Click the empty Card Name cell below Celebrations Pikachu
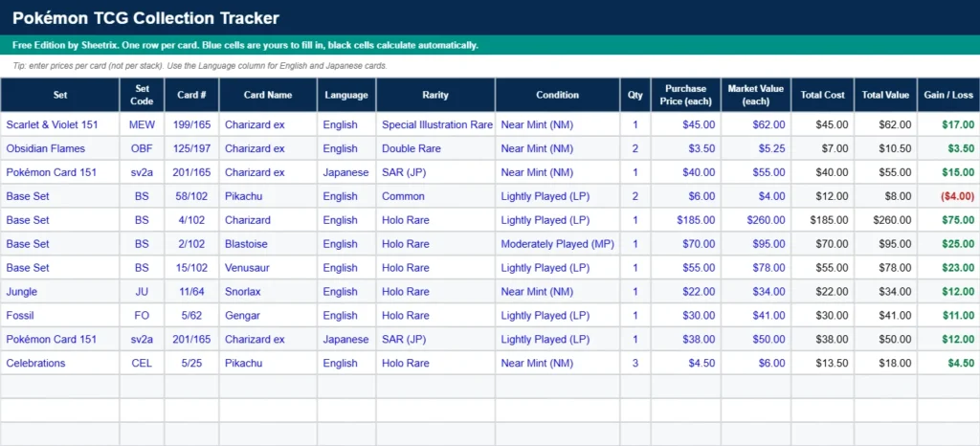980x446 pixels. point(268,387)
